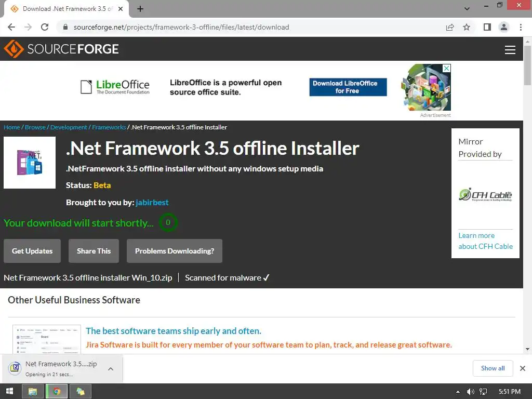
Task: Click Other Useful Business Software heading
Action: pos(74,300)
